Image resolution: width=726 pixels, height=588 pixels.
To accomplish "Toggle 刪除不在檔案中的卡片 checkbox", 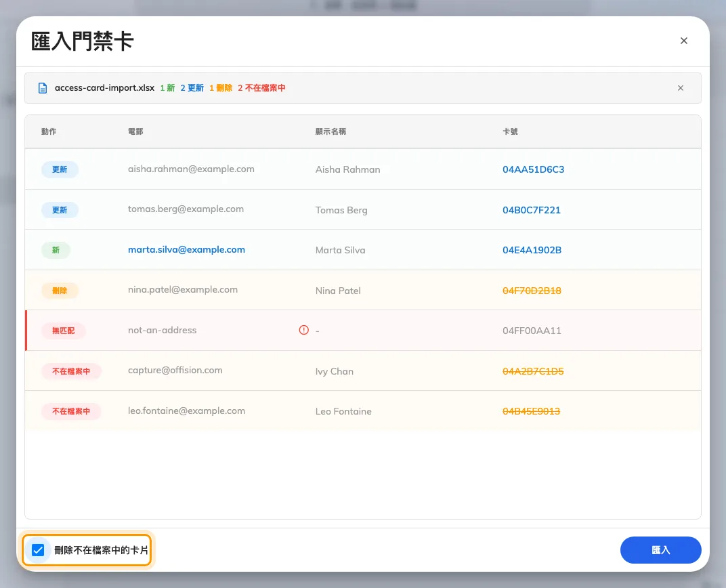I will (x=38, y=550).
